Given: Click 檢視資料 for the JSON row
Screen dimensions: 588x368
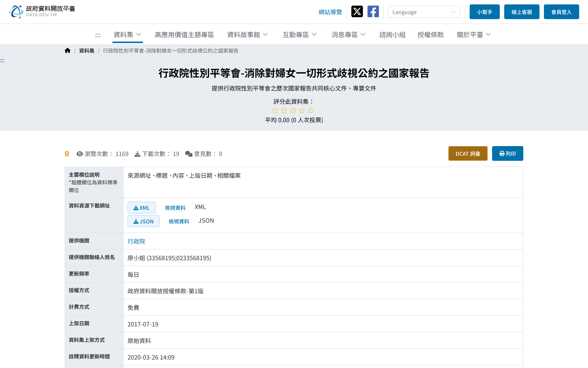Looking at the screenshot, I should click(x=179, y=222).
